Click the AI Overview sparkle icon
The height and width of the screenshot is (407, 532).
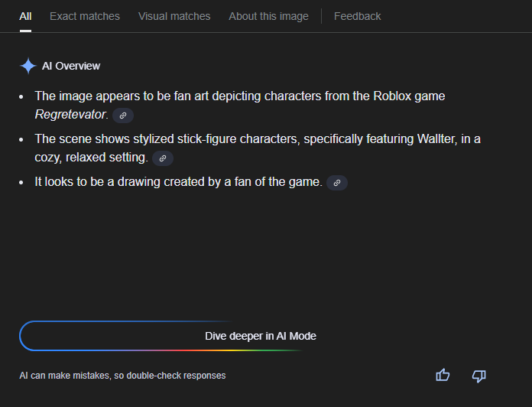click(x=28, y=66)
